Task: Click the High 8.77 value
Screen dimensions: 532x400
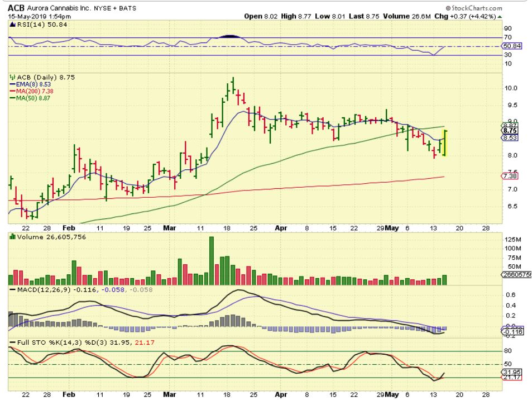Action: pyautogui.click(x=296, y=16)
